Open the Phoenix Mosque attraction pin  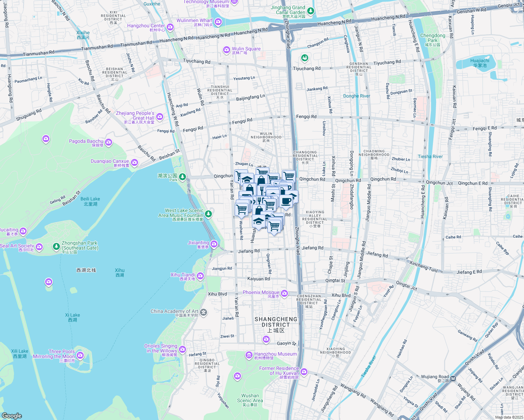pos(284,293)
